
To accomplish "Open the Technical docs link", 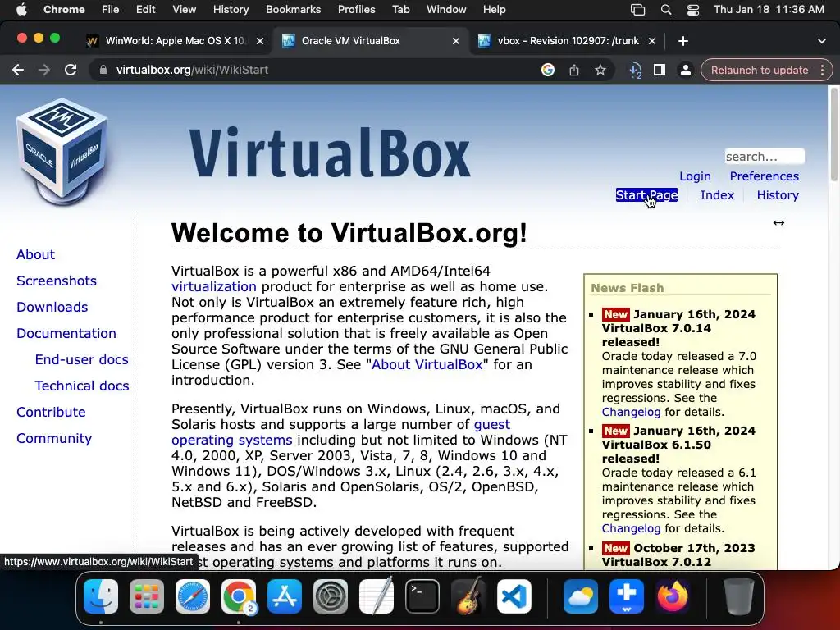I will (x=81, y=386).
